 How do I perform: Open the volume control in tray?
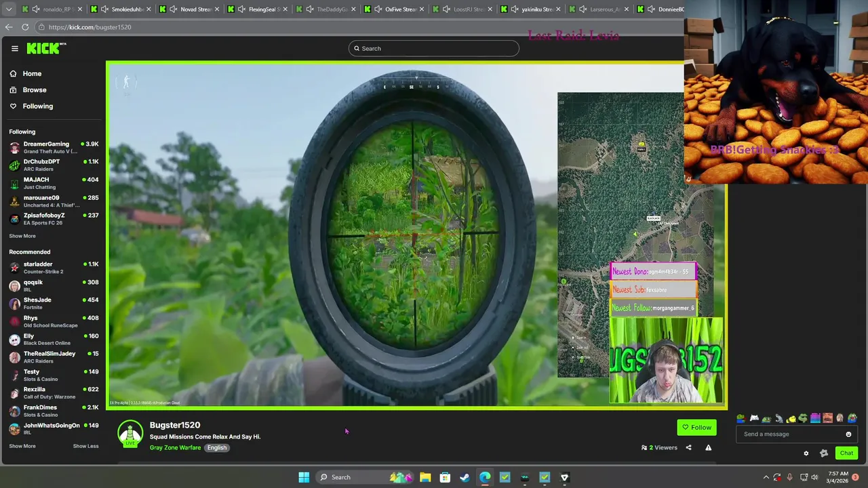[x=816, y=477]
